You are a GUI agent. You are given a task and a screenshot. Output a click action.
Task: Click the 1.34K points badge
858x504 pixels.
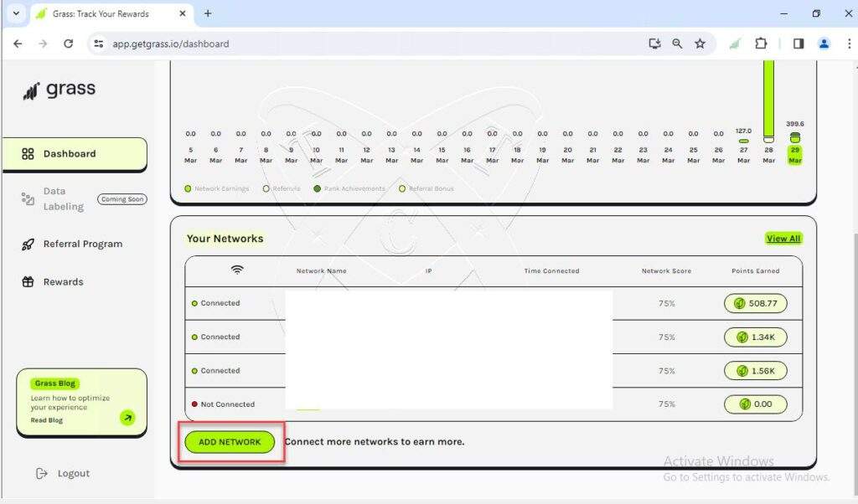[755, 337]
